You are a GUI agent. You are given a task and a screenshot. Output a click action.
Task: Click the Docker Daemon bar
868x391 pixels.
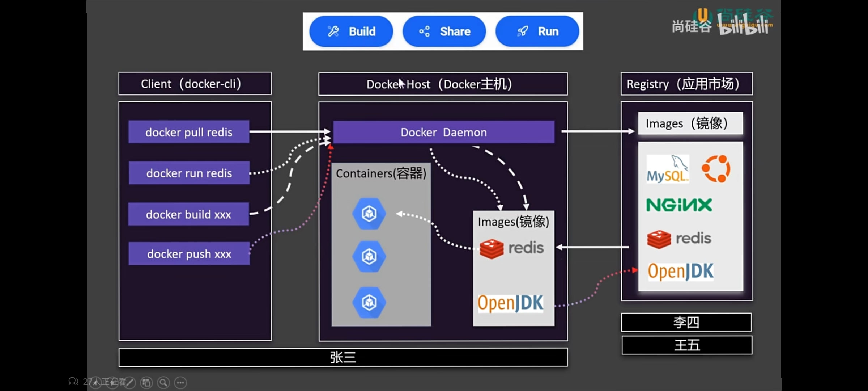(x=443, y=132)
